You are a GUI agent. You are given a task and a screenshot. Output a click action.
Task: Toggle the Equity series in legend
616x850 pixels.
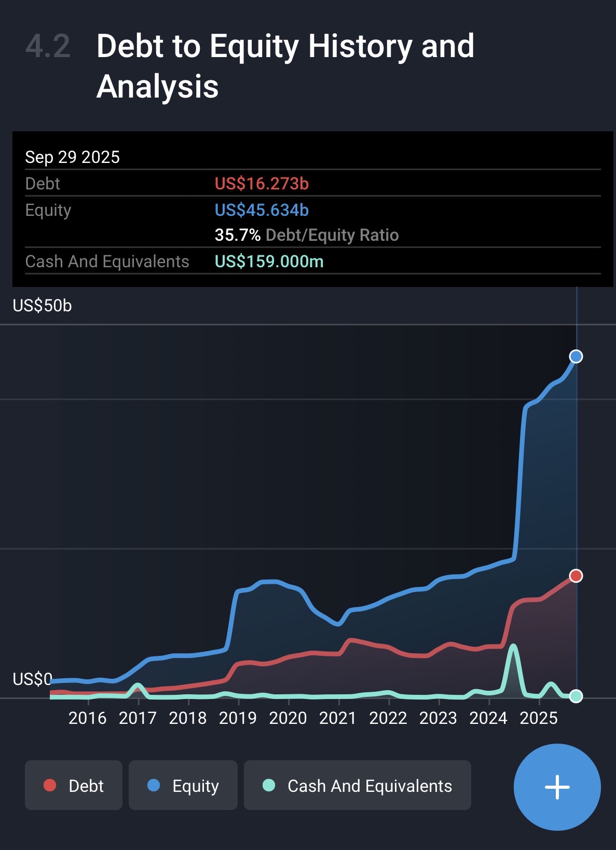[x=183, y=786]
